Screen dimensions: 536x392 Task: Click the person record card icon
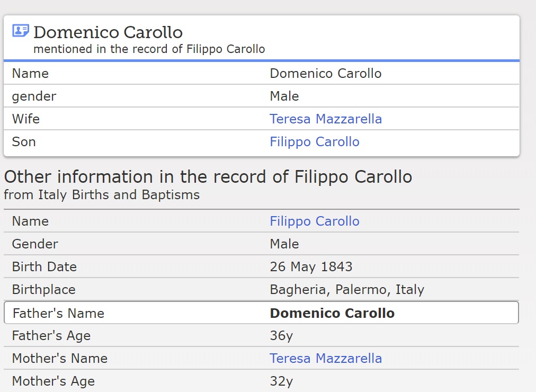pyautogui.click(x=20, y=31)
